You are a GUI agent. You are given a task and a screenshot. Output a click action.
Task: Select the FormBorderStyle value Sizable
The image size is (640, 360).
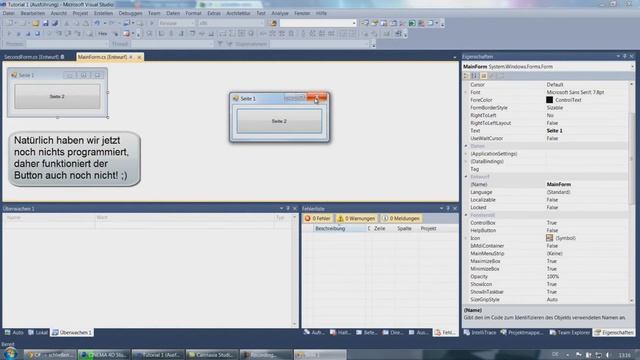point(555,108)
